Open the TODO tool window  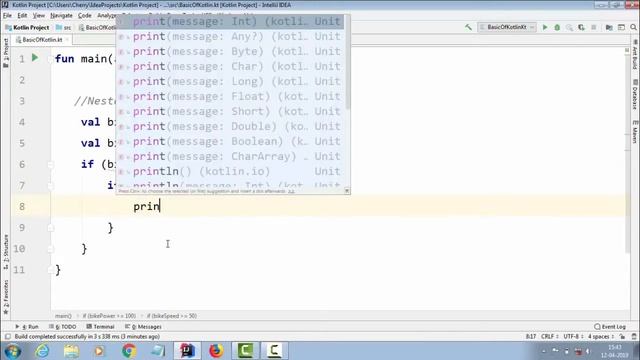point(62,327)
